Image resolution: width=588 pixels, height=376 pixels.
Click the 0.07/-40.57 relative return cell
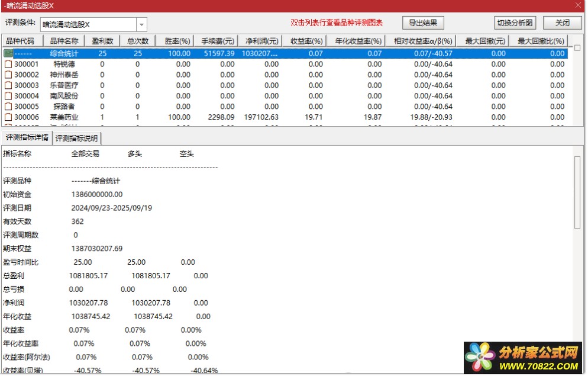(433, 54)
